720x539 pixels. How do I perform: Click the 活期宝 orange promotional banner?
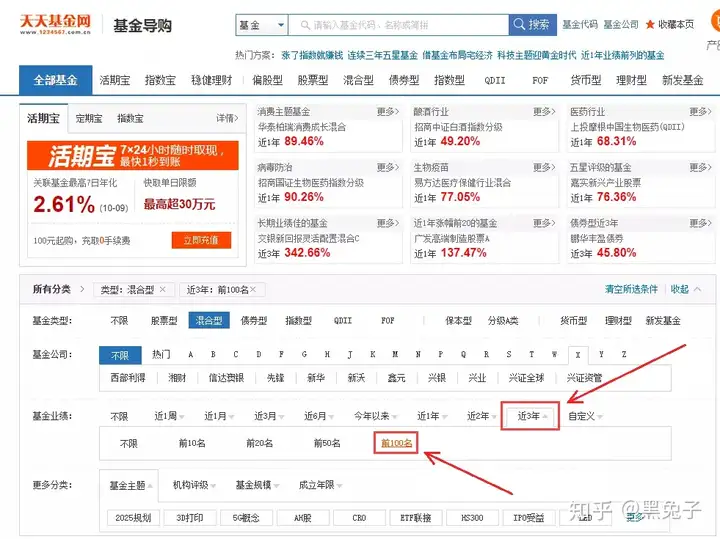coord(133,156)
